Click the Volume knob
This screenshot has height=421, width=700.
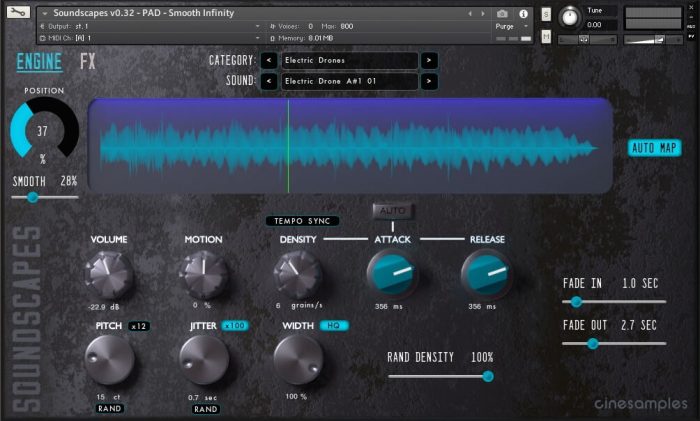tap(108, 274)
